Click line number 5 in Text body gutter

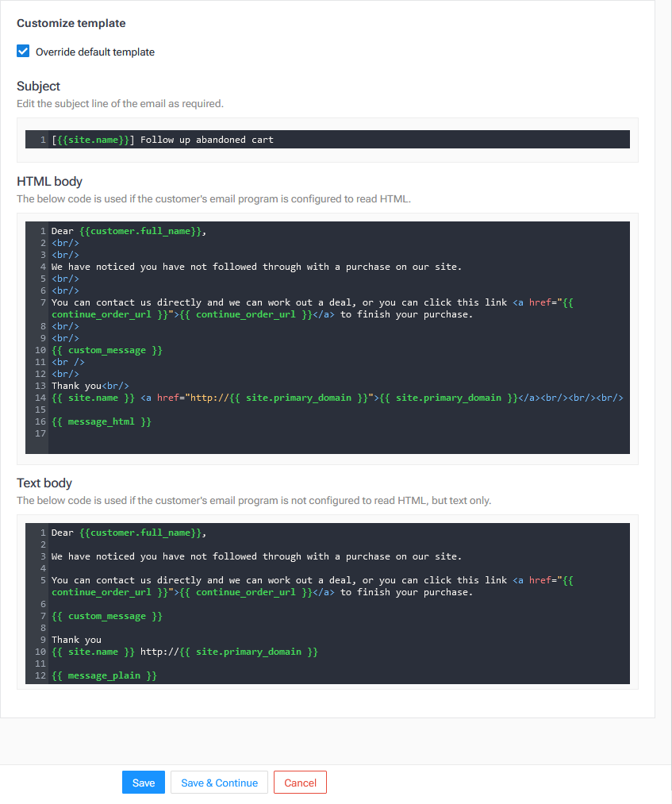coord(43,580)
